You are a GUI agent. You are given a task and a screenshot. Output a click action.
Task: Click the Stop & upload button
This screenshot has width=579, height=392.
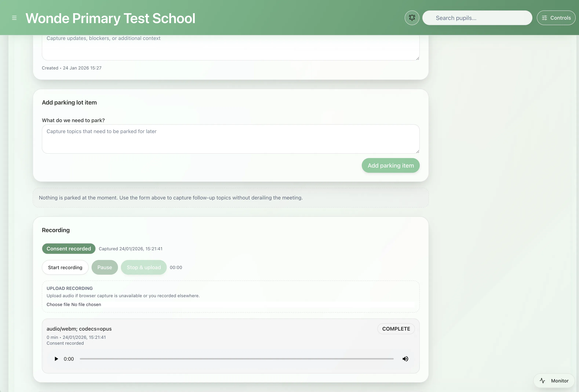(144, 267)
